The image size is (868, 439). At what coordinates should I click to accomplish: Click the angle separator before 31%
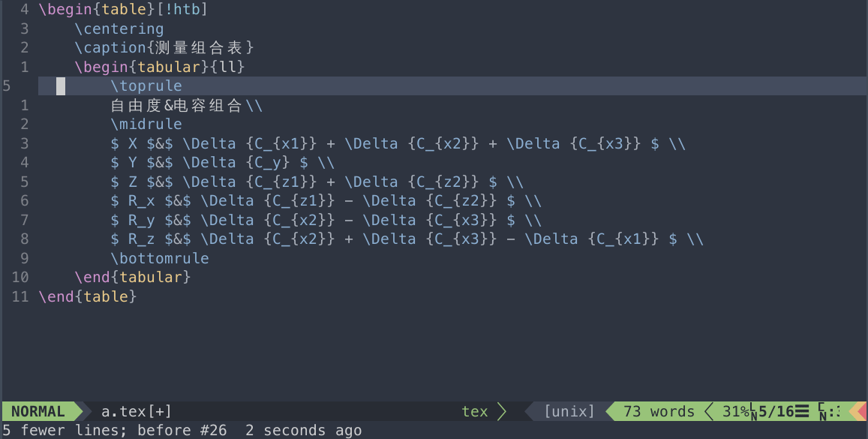709,411
